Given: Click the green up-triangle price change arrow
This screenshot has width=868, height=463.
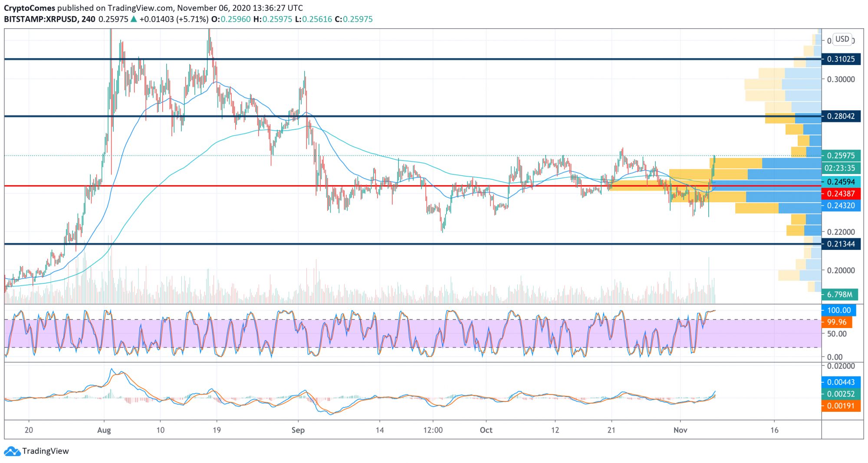Looking at the screenshot, I should point(135,19).
